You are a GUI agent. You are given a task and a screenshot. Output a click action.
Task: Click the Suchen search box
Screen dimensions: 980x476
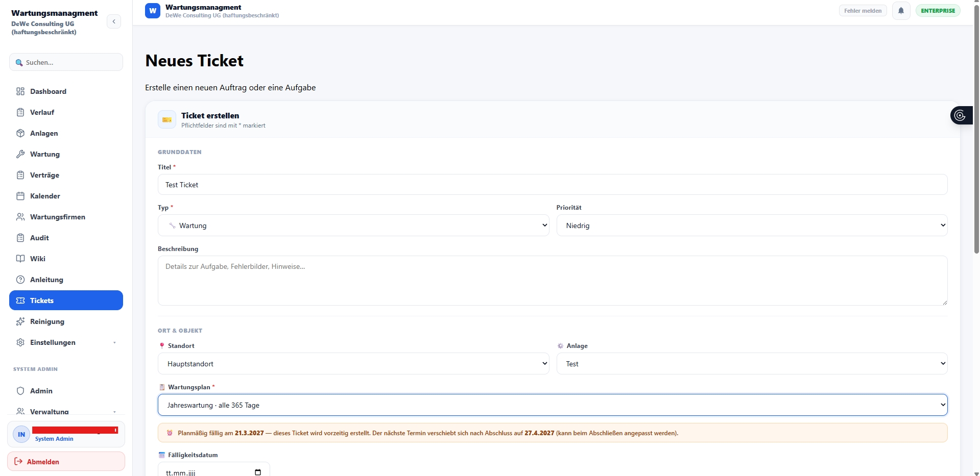[66, 62]
